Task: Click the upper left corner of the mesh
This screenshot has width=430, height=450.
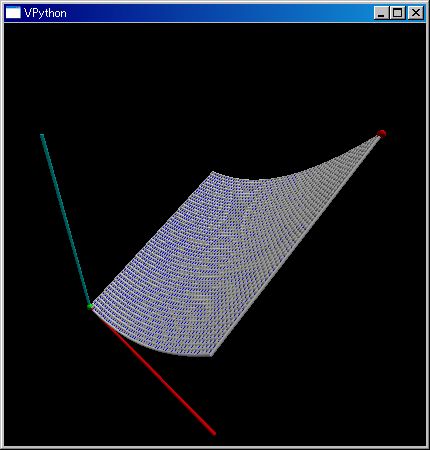Action: tap(214, 173)
